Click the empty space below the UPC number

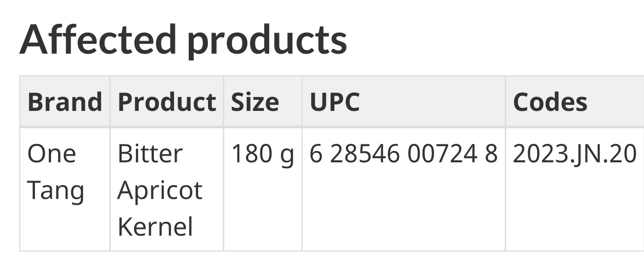403,210
